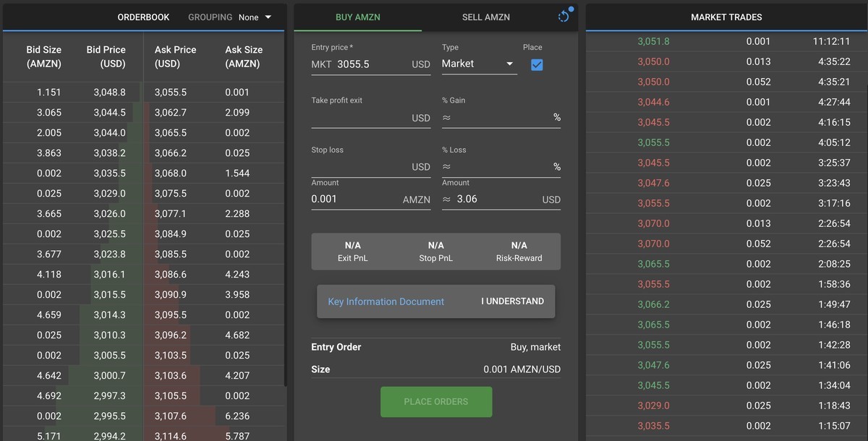The width and height of the screenshot is (868, 441).
Task: Click market trade at 1:49:47
Action: pyautogui.click(x=726, y=304)
